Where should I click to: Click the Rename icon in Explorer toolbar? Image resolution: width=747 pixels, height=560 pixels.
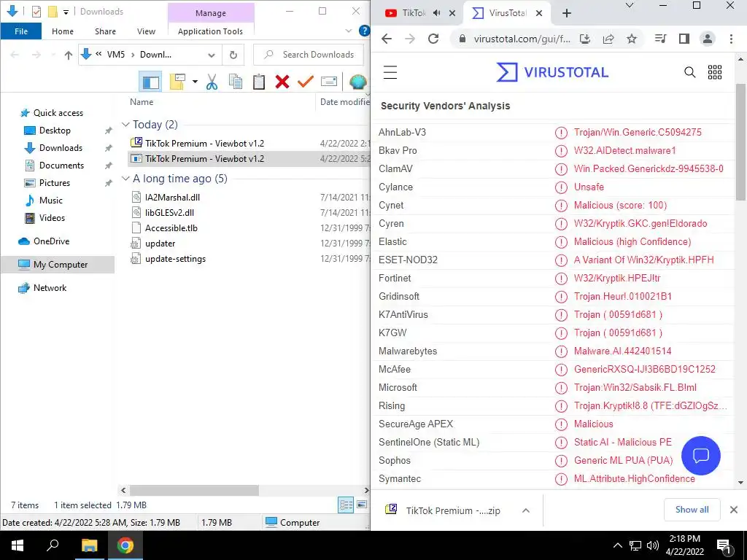pos(329,82)
